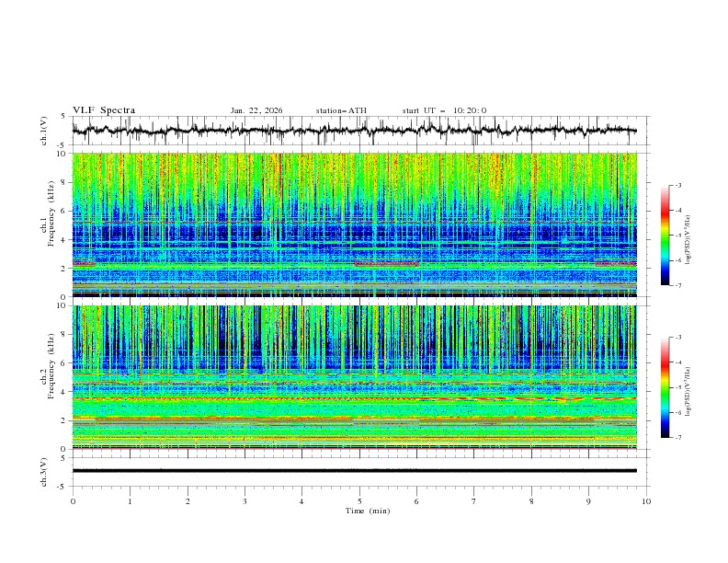
Task: Click the "station=ATH" header label
Action: [341, 110]
